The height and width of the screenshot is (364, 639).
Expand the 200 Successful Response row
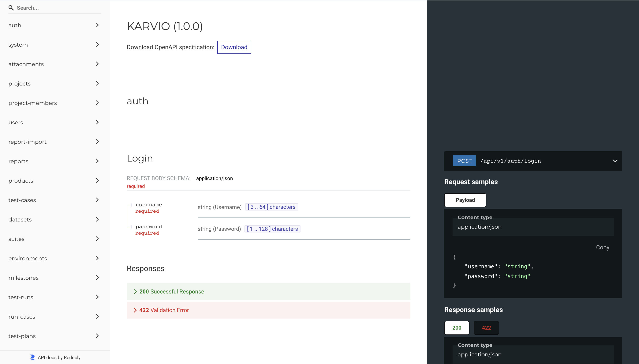268,292
